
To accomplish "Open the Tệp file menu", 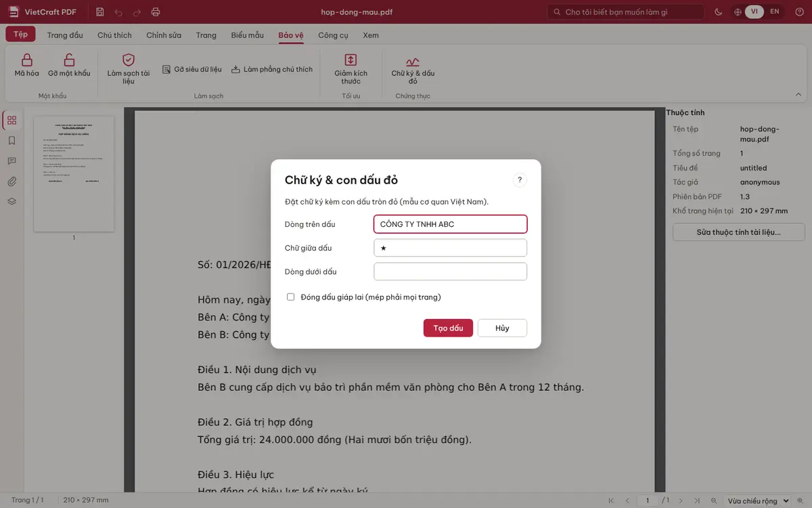I will pyautogui.click(x=20, y=35).
